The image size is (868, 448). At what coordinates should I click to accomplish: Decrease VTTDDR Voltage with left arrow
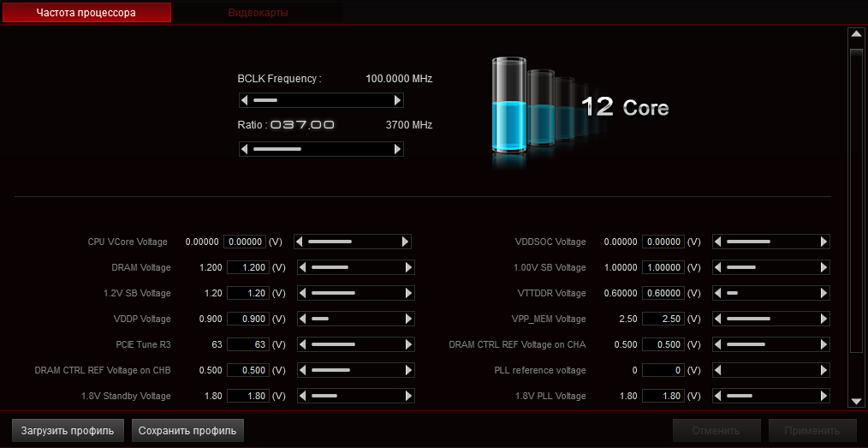coord(718,293)
